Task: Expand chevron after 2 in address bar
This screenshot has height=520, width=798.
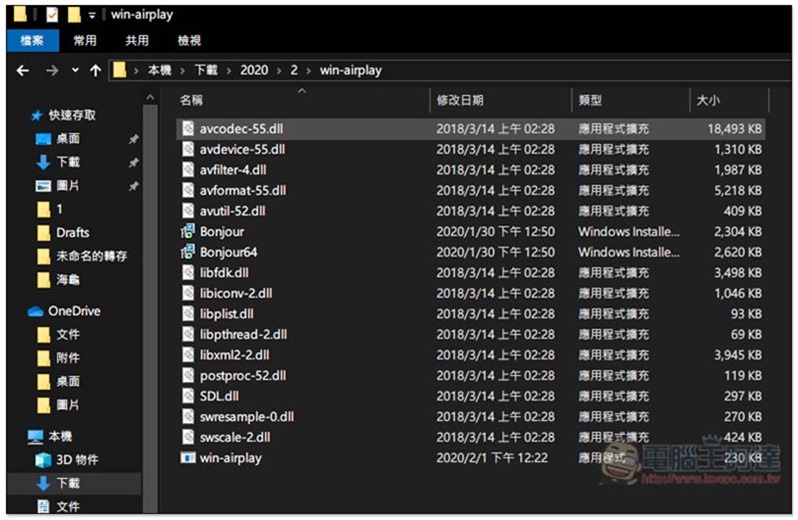Action: pyautogui.click(x=308, y=71)
